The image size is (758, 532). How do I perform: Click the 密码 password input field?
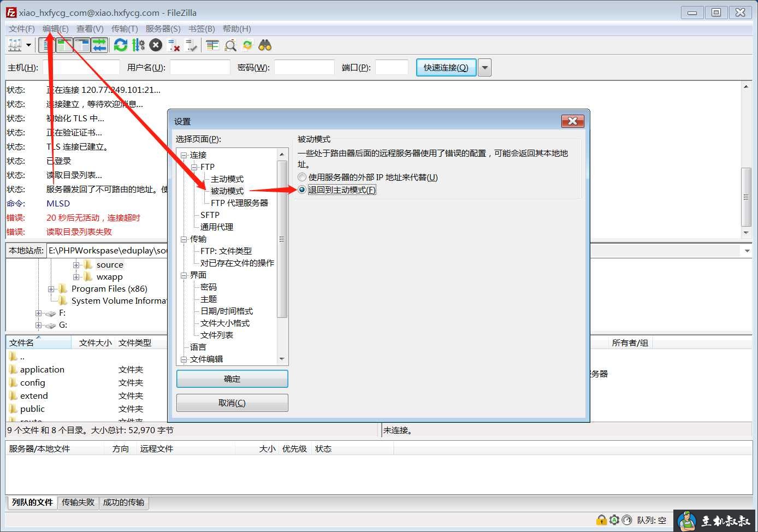click(x=304, y=67)
